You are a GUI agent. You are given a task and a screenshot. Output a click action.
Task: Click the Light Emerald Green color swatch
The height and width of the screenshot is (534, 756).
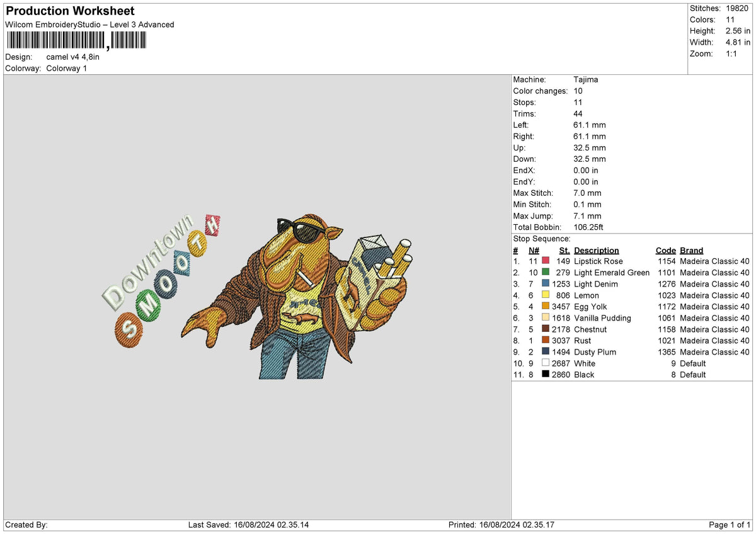click(546, 273)
